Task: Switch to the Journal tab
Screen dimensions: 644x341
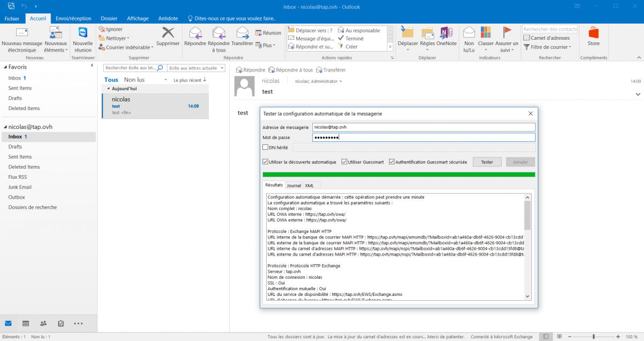Action: 294,185
